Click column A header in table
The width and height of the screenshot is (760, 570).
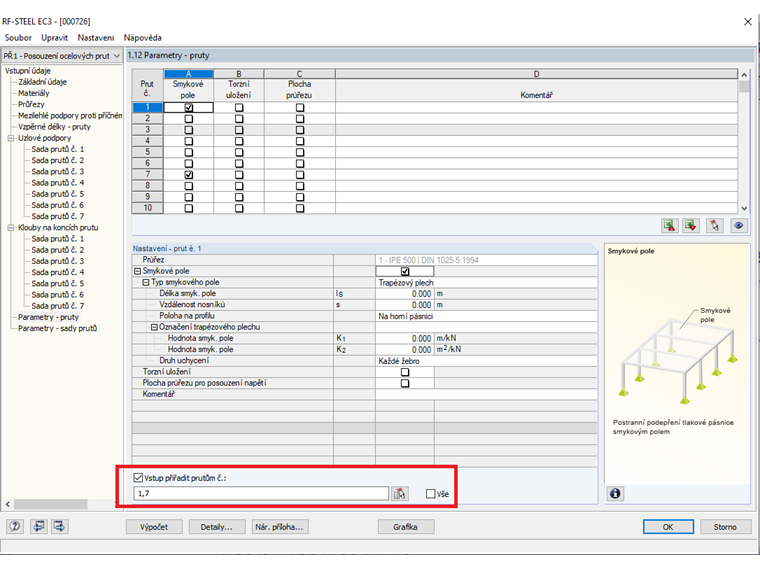189,74
